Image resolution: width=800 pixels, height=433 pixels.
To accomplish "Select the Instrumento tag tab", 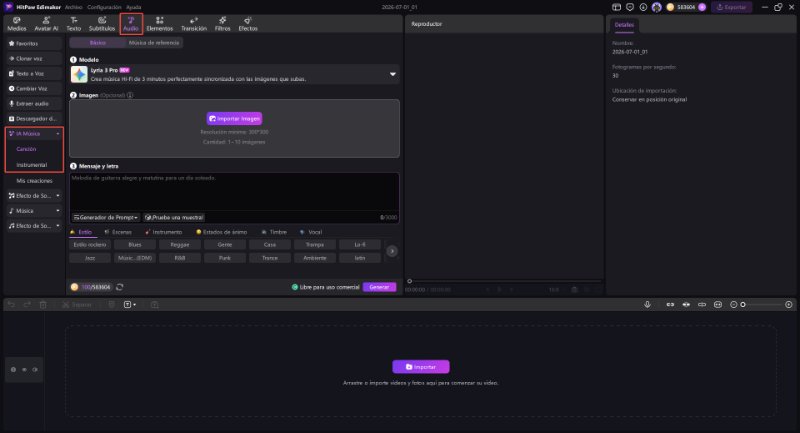I will pyautogui.click(x=163, y=232).
